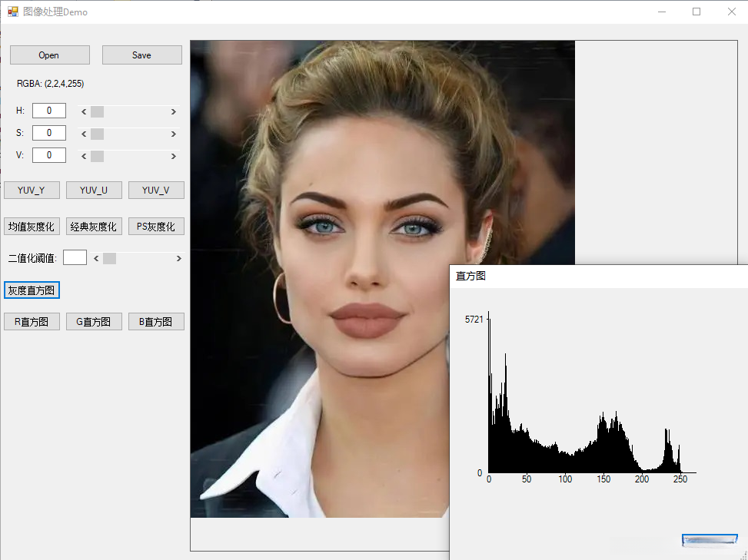The width and height of the screenshot is (748, 560).
Task: Decrease V with the left scroll arrow
Action: [84, 156]
